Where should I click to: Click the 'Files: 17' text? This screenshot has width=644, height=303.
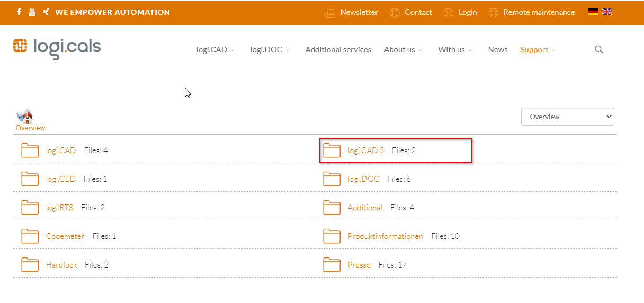click(x=392, y=265)
